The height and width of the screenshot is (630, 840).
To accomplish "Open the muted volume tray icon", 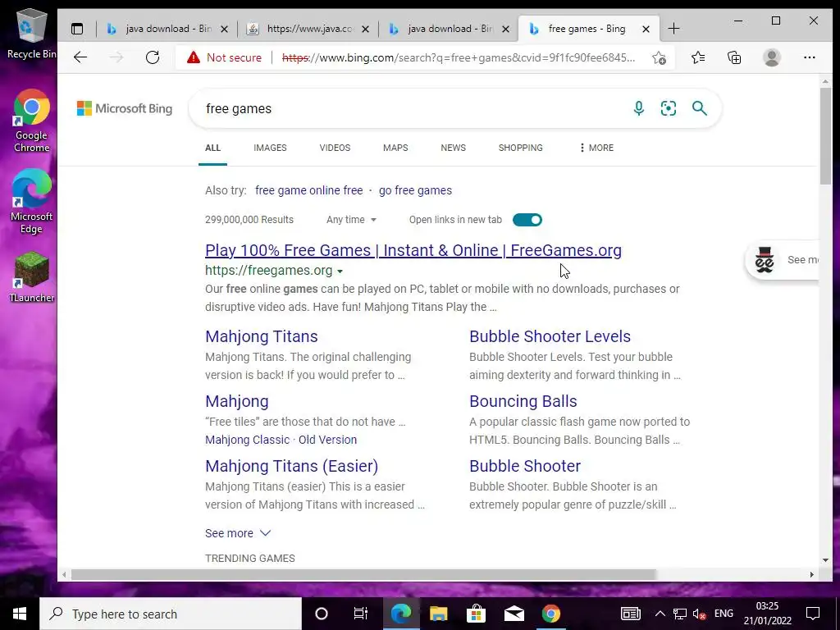I will (x=699, y=614).
